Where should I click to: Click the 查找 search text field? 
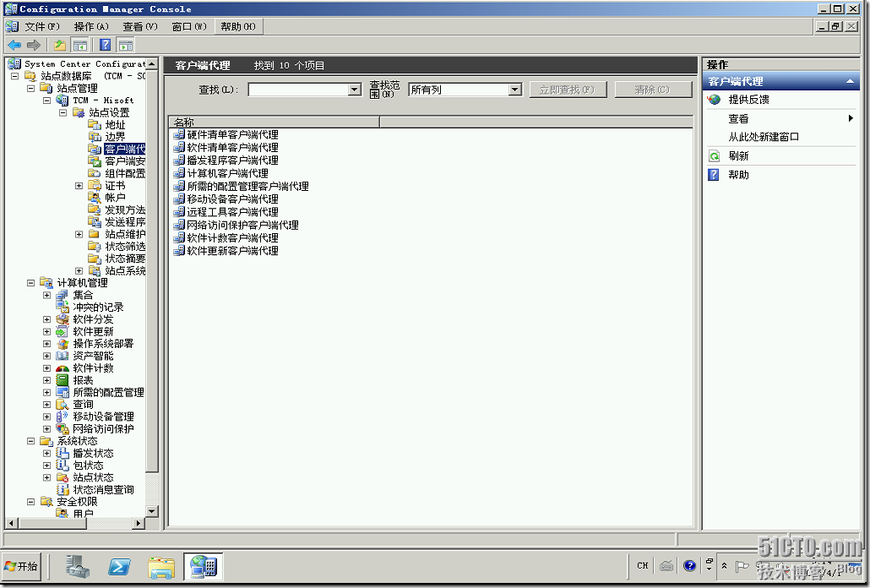[298, 90]
